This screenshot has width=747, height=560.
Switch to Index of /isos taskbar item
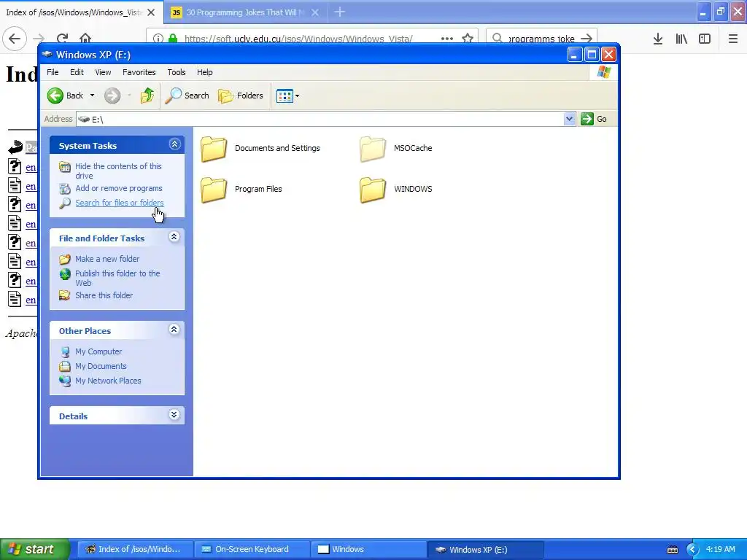pyautogui.click(x=134, y=550)
